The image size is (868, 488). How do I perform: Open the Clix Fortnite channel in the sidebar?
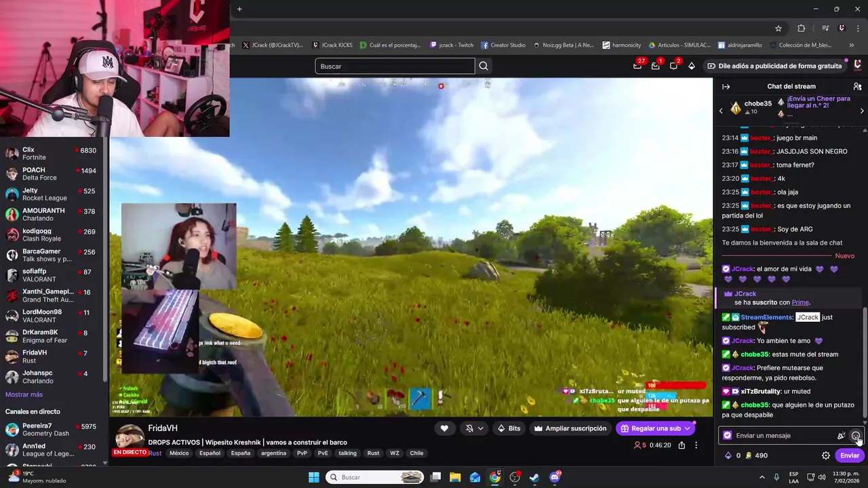52,153
